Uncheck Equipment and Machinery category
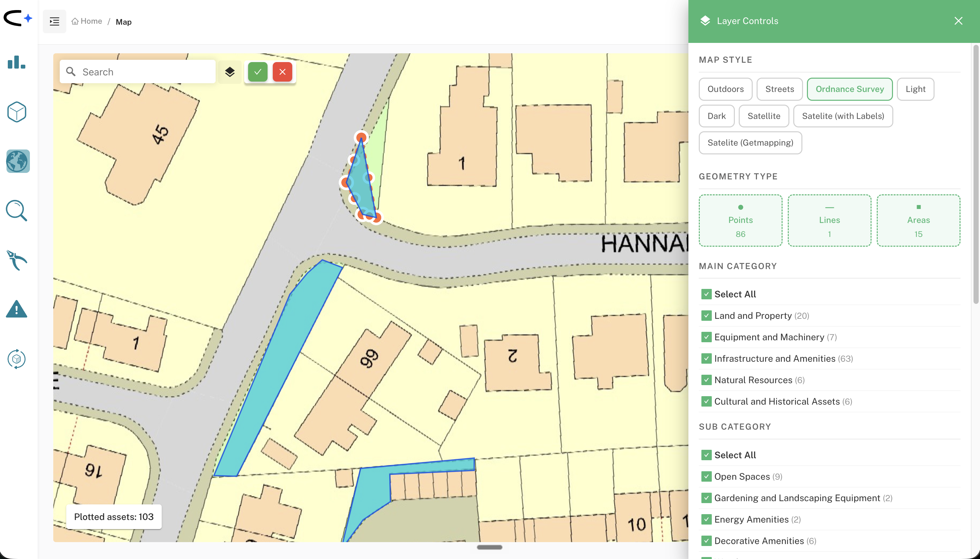This screenshot has height=559, width=980. pyautogui.click(x=706, y=337)
